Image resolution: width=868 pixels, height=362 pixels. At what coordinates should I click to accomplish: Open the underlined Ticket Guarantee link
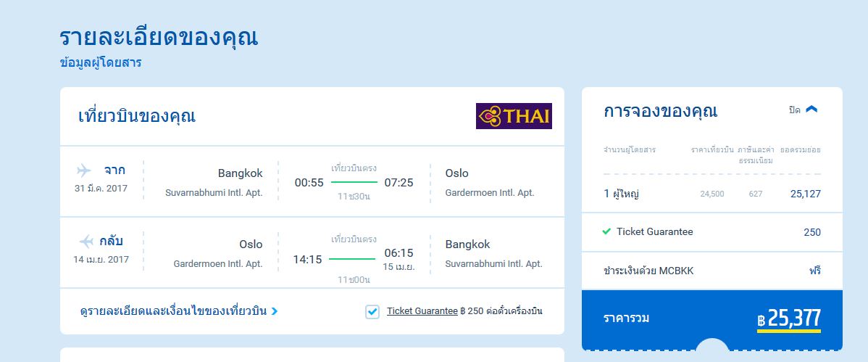point(422,311)
